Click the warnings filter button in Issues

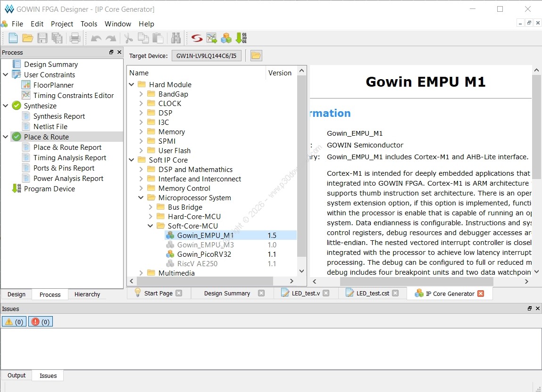[x=14, y=322]
